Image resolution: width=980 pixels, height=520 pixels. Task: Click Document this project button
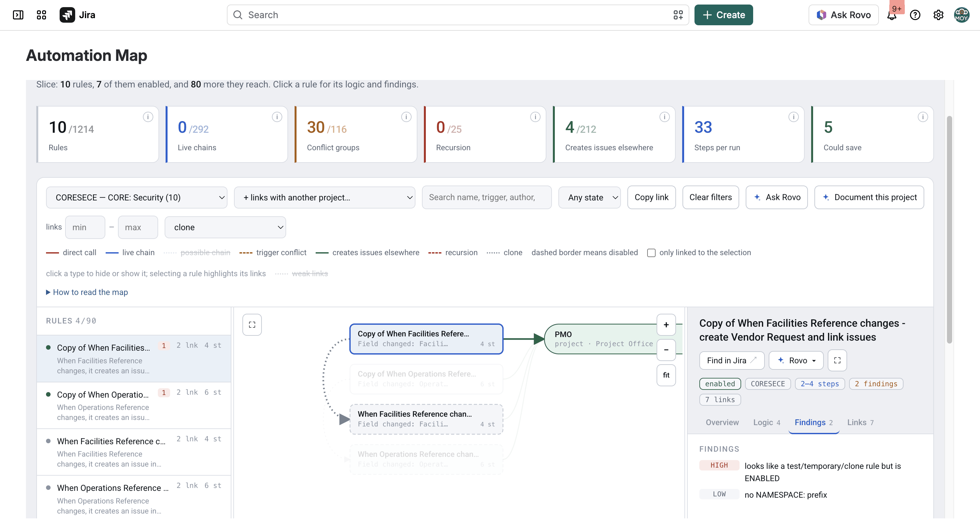tap(869, 197)
